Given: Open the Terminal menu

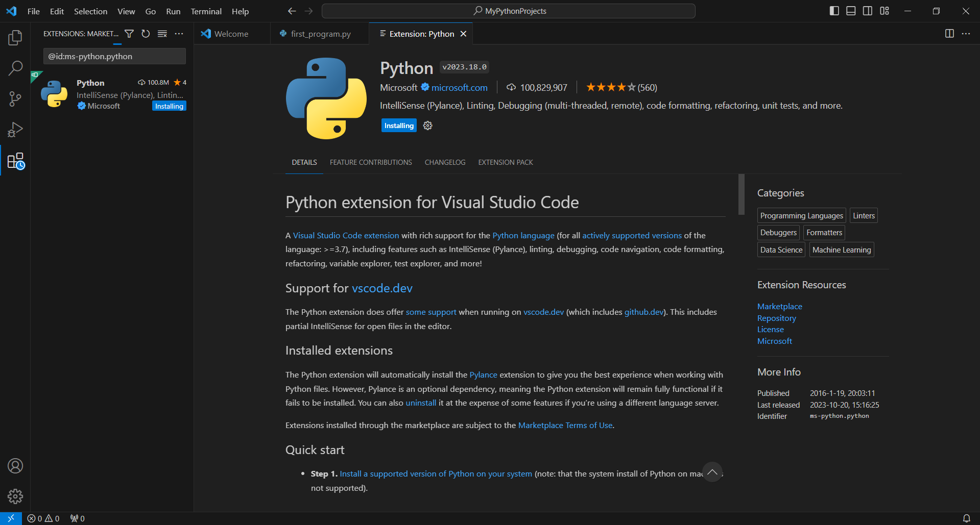Looking at the screenshot, I should 206,11.
